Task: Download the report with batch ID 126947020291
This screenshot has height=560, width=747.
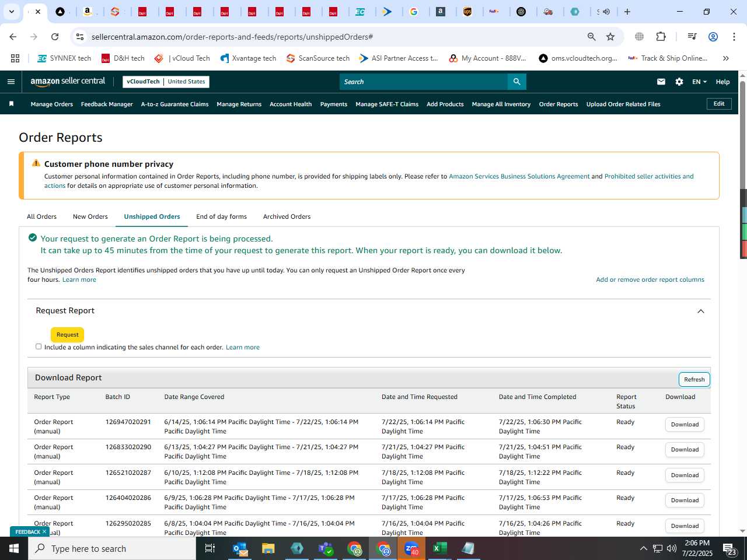Action: [x=685, y=425]
